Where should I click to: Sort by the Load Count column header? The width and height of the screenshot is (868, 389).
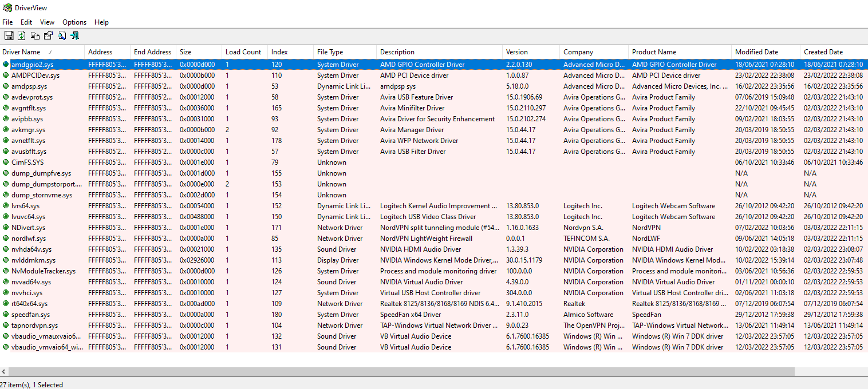coord(245,52)
